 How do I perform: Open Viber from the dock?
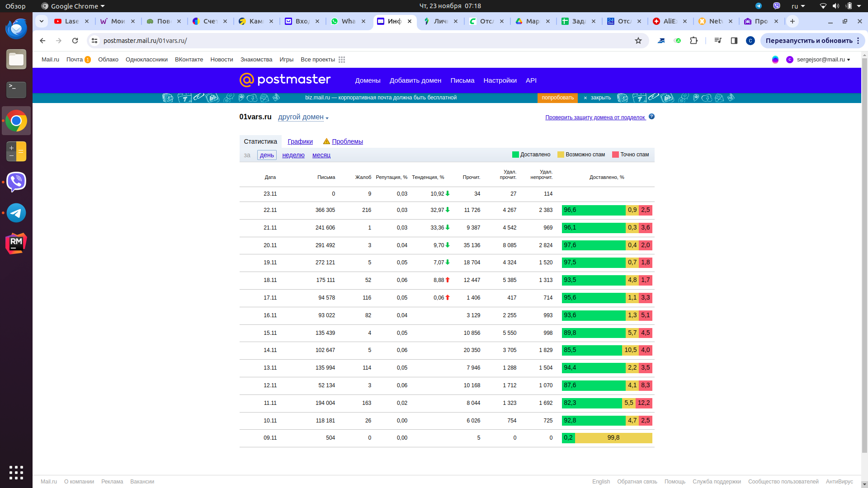pos(16,182)
